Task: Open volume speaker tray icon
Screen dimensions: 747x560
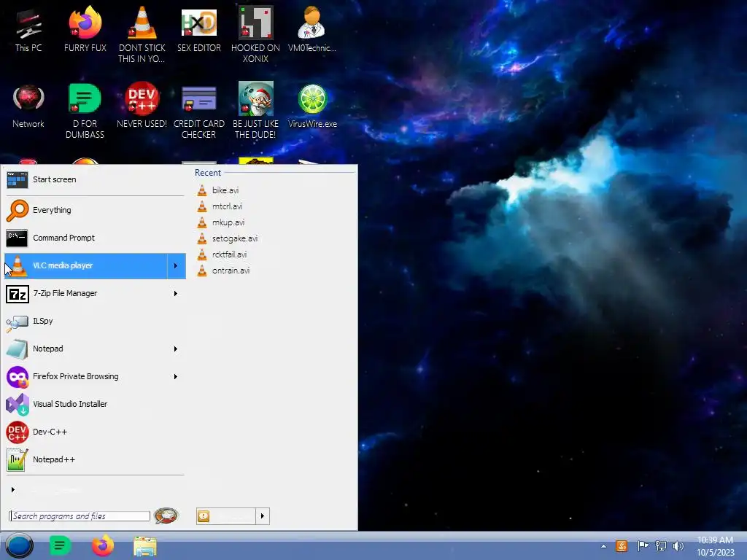Action: 678,546
